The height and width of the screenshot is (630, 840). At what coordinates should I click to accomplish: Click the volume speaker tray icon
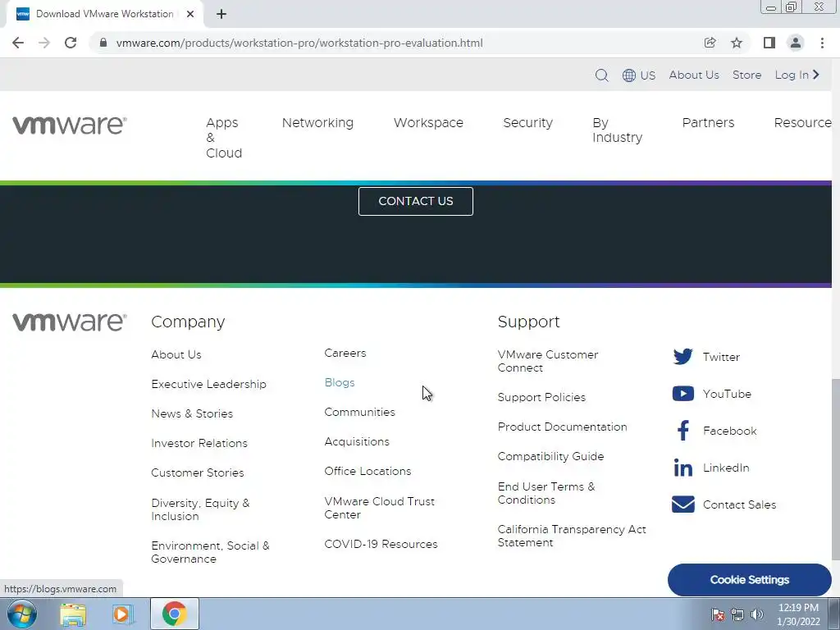click(x=757, y=614)
